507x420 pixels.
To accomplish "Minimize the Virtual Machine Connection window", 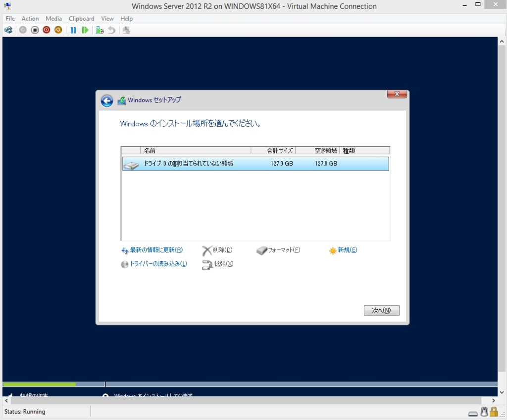I will (464, 5).
